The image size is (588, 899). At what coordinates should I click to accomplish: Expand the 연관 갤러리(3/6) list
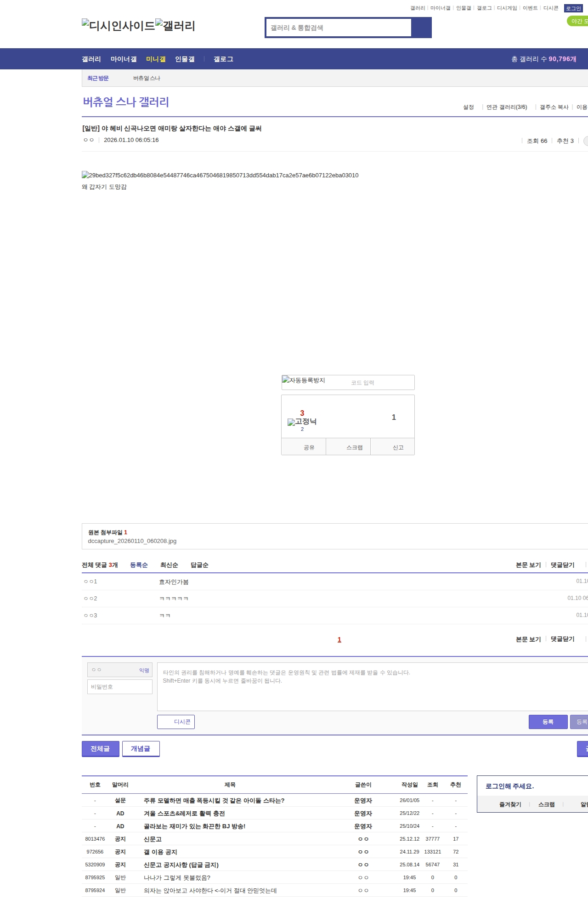pos(506,107)
